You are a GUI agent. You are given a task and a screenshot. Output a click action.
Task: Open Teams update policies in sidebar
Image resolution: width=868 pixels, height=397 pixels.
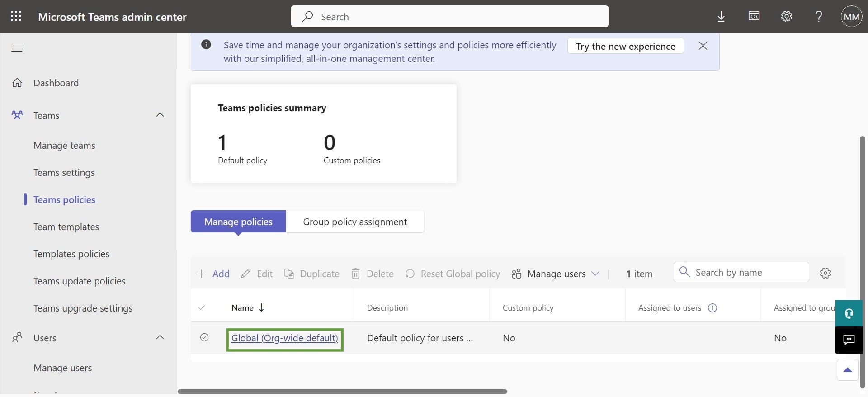click(80, 281)
